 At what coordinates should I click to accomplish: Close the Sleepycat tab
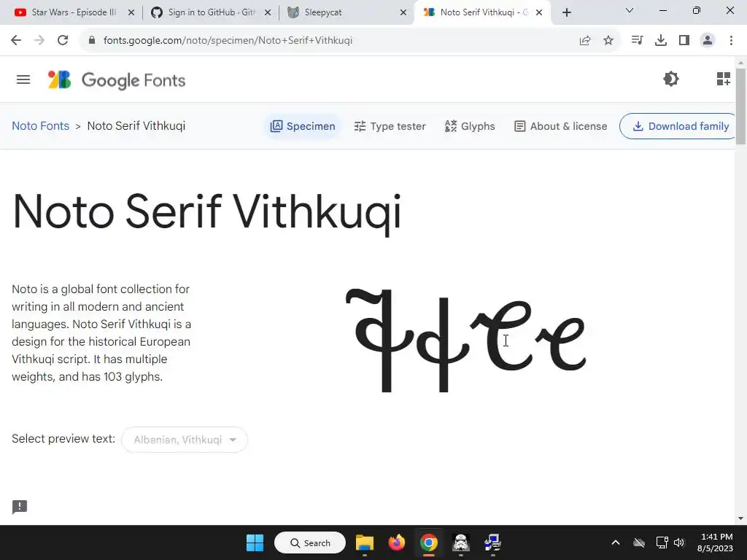[403, 13]
